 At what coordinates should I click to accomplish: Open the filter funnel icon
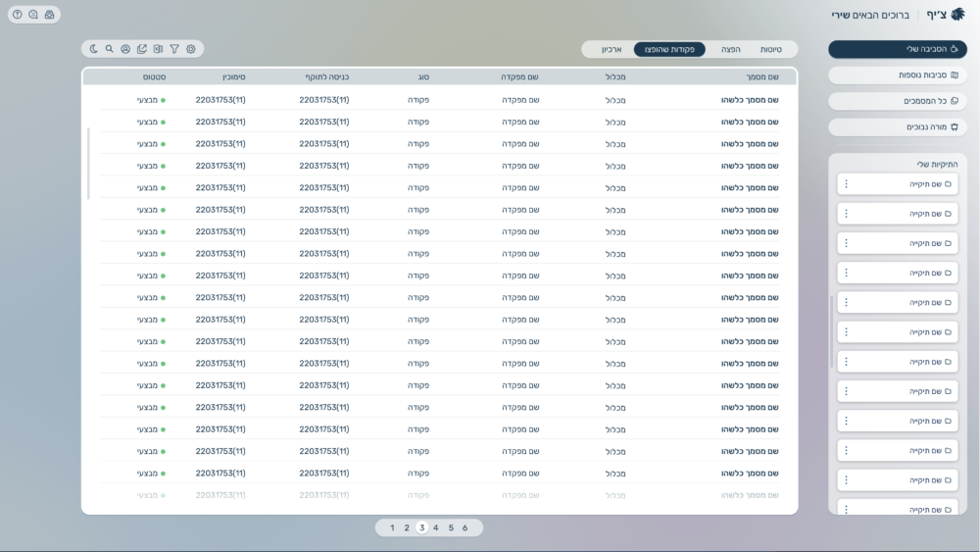click(x=174, y=49)
